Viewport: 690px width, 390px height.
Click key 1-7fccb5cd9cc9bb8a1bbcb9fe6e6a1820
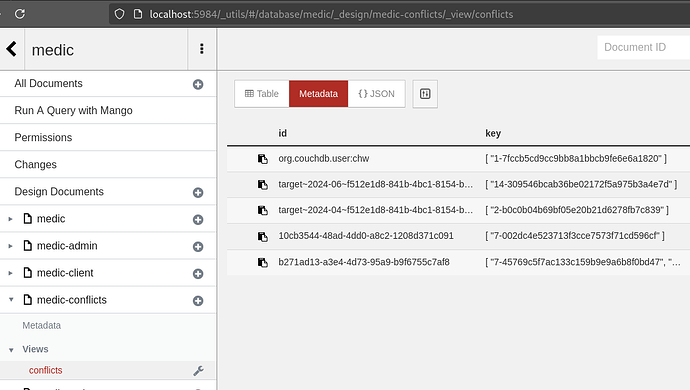[x=576, y=158]
